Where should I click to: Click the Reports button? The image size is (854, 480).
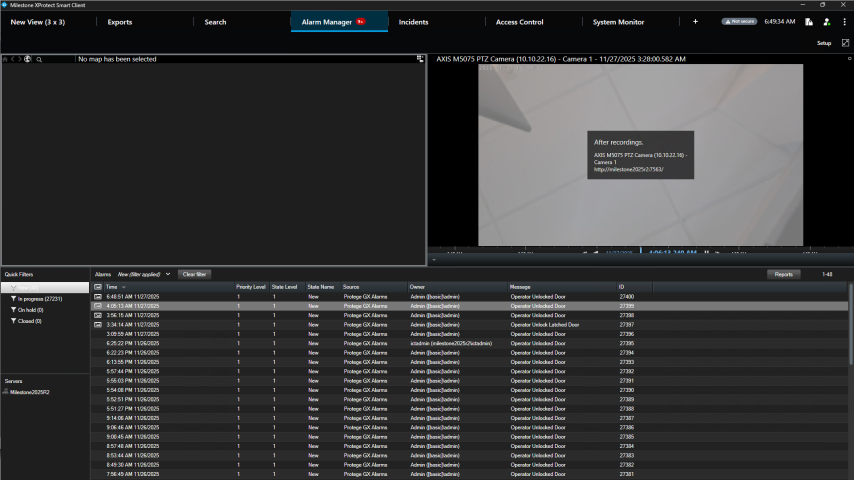click(783, 273)
